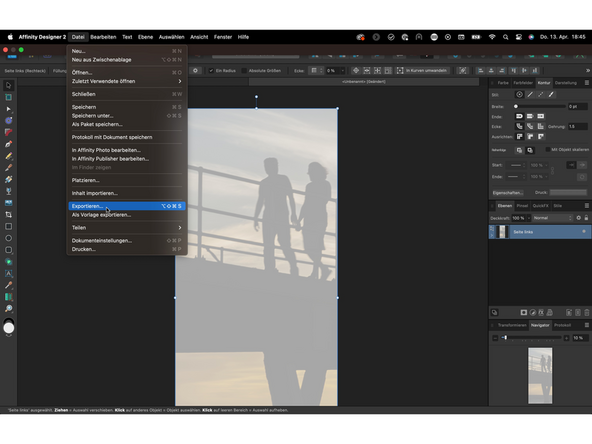Open the Start arrowhead style dropdown
Viewport: 592px width, 444px height.
coord(517,165)
